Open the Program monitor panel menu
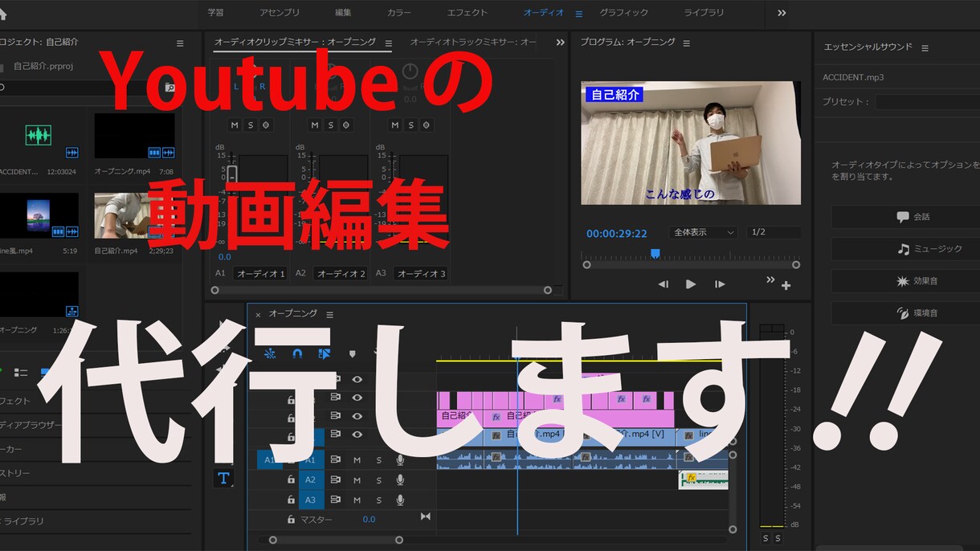The width and height of the screenshot is (980, 551). (x=686, y=43)
